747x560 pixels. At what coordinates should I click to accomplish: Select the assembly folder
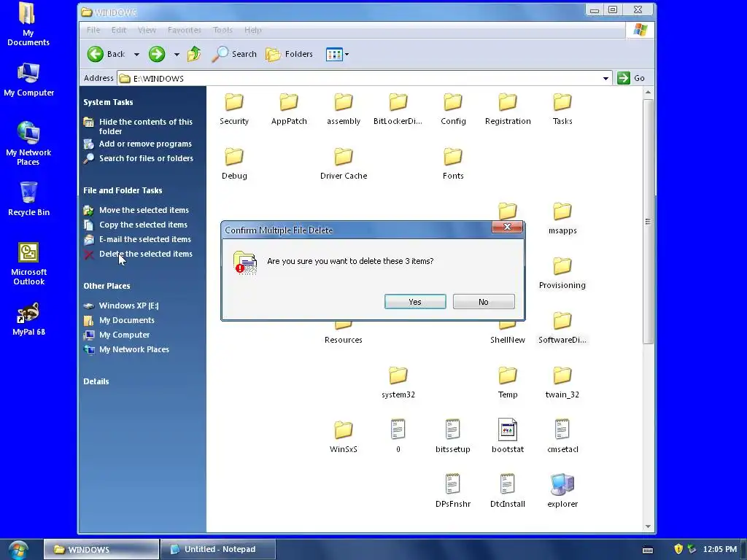point(344,109)
